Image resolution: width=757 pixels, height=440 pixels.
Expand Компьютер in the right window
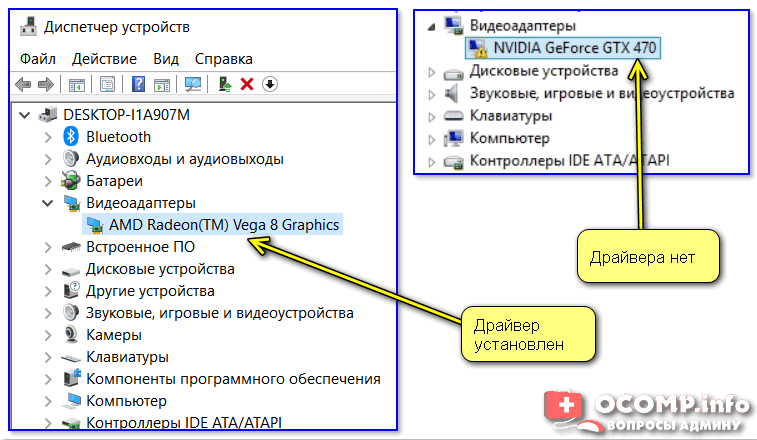pos(432,139)
